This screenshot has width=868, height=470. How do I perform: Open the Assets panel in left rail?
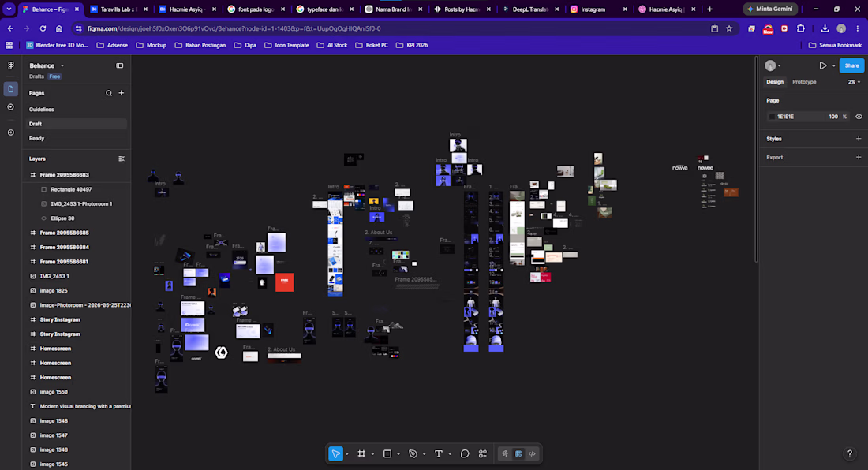[10, 107]
